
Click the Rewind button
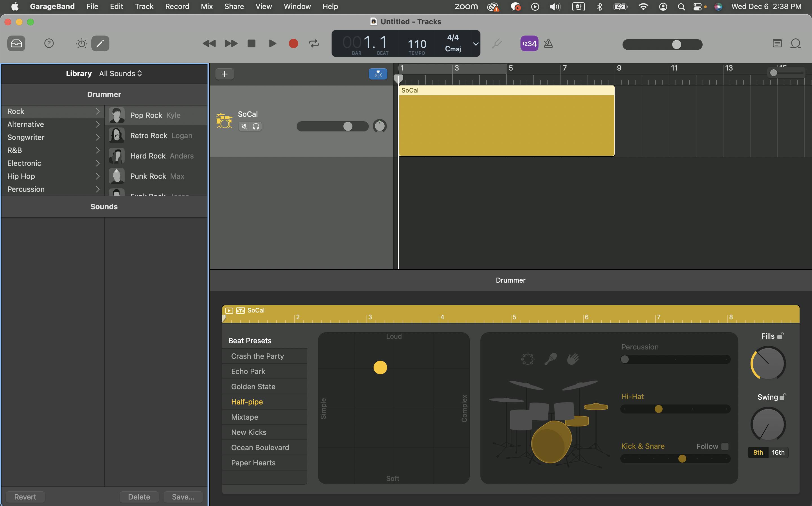point(209,43)
